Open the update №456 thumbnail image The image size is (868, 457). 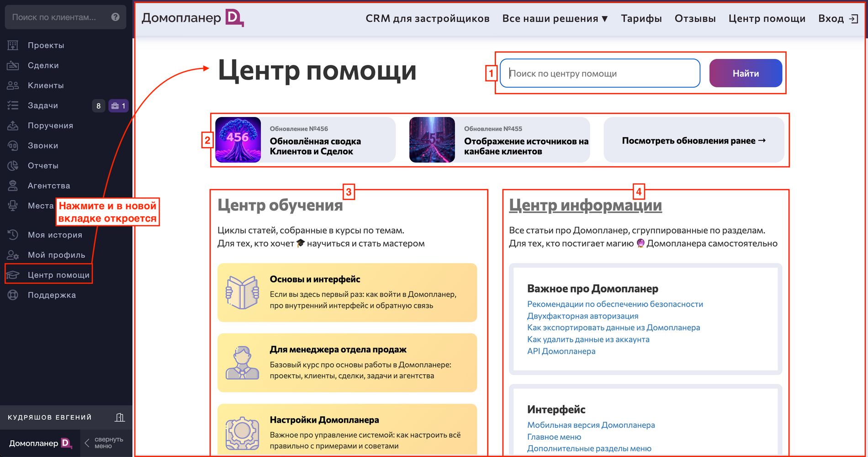(x=238, y=140)
